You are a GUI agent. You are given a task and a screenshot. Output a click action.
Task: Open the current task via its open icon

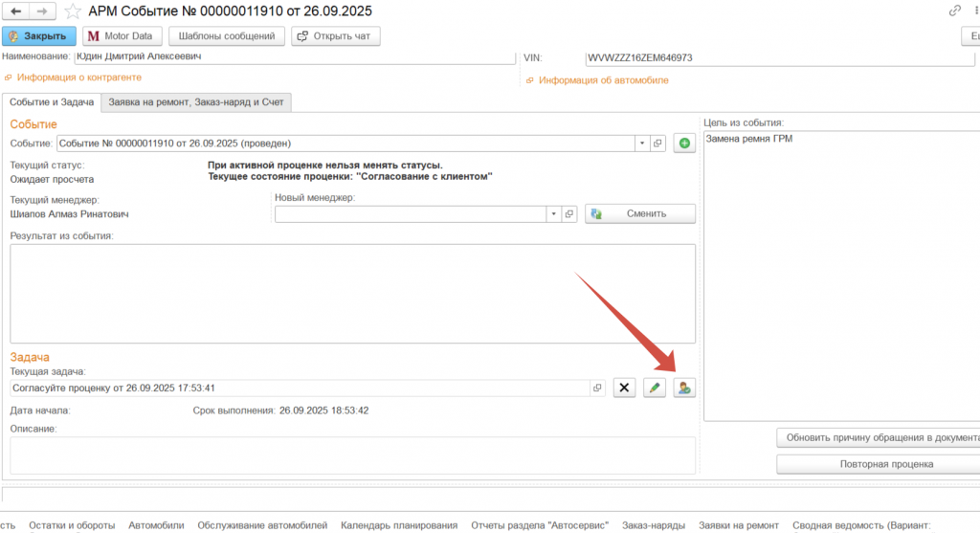click(x=598, y=388)
